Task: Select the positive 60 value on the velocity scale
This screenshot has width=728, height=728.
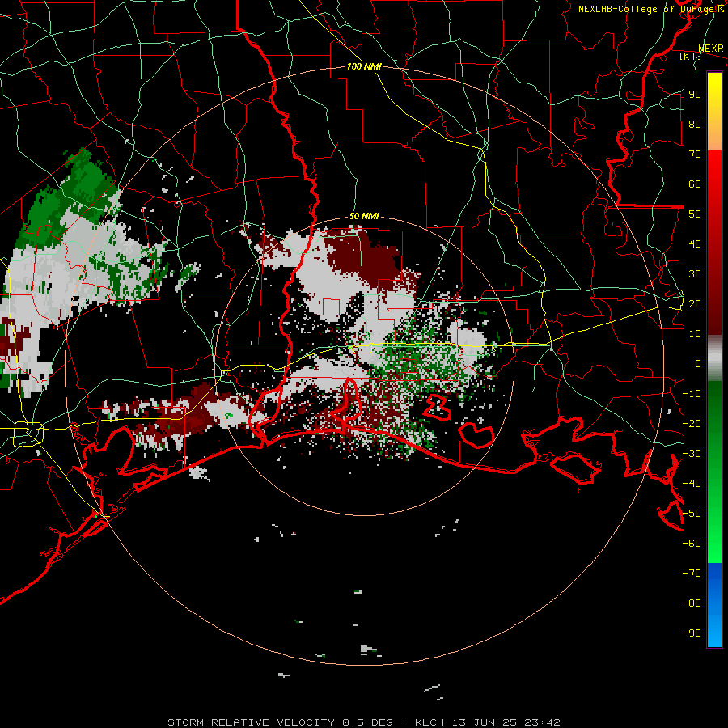Action: (x=695, y=184)
